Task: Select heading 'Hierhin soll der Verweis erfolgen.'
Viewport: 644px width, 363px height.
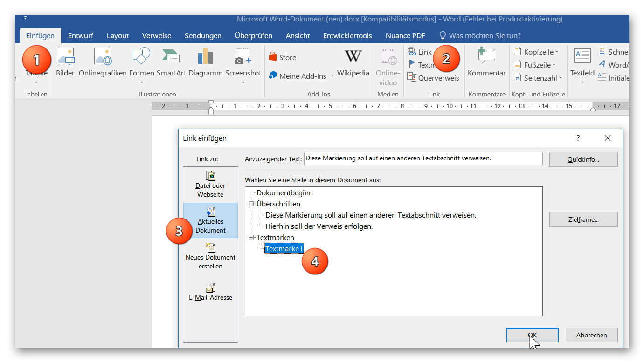Action: coord(319,226)
